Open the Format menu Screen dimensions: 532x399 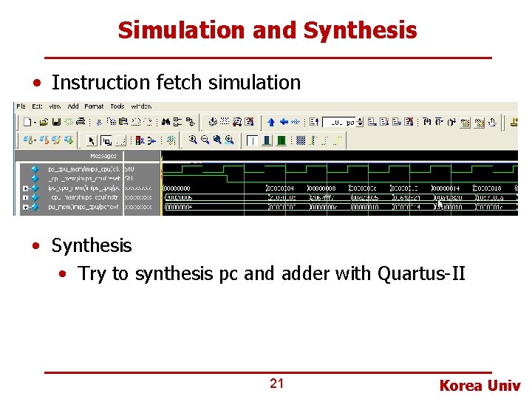tap(94, 106)
